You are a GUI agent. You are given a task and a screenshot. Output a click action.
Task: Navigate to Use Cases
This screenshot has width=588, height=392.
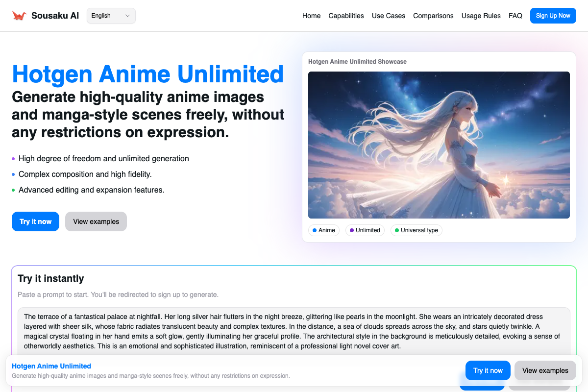coord(388,16)
